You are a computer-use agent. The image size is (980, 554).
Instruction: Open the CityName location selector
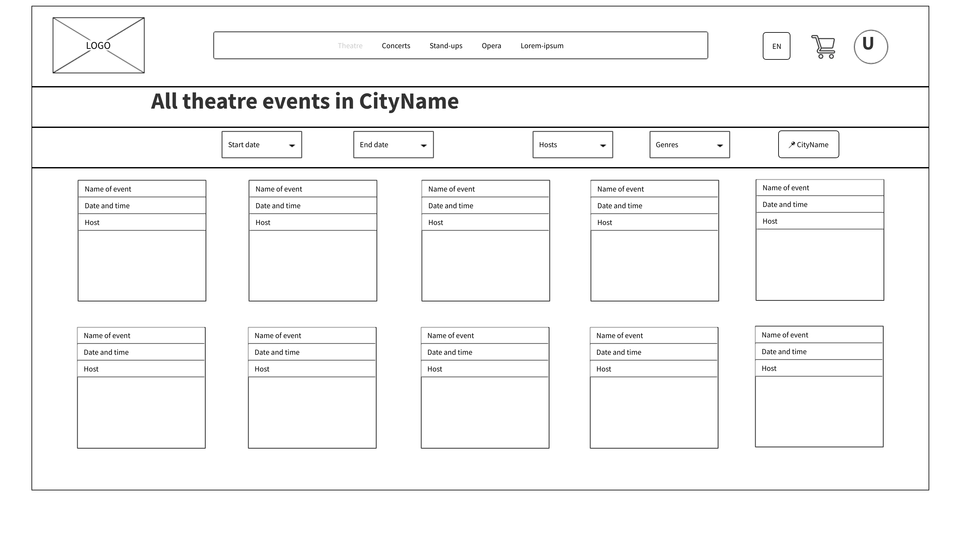click(x=808, y=145)
